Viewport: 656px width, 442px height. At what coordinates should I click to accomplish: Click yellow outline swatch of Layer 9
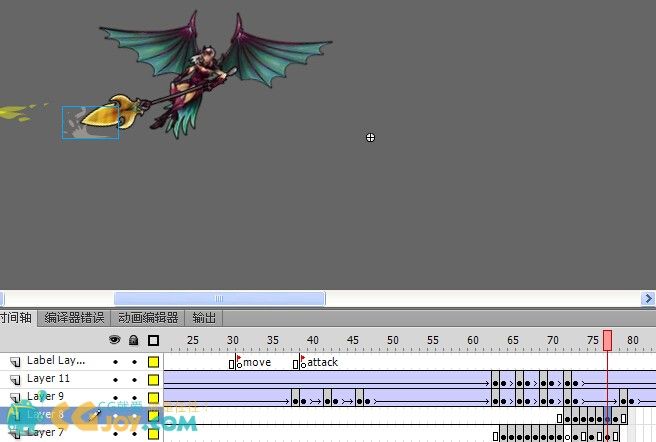click(154, 398)
